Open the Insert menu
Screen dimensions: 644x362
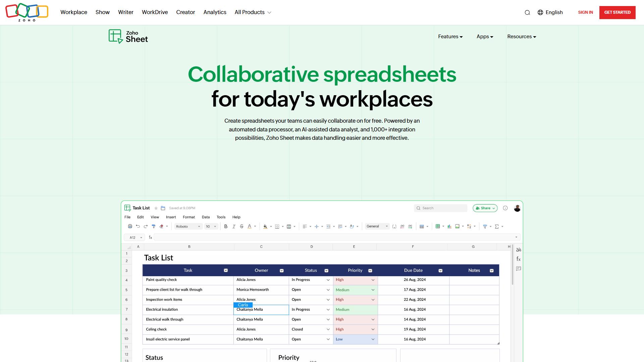point(171,217)
